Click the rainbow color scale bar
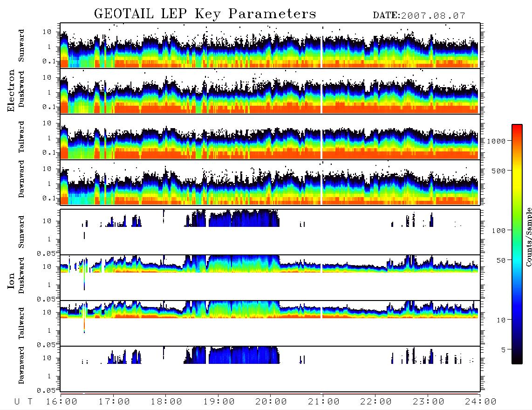 pyautogui.click(x=517, y=244)
